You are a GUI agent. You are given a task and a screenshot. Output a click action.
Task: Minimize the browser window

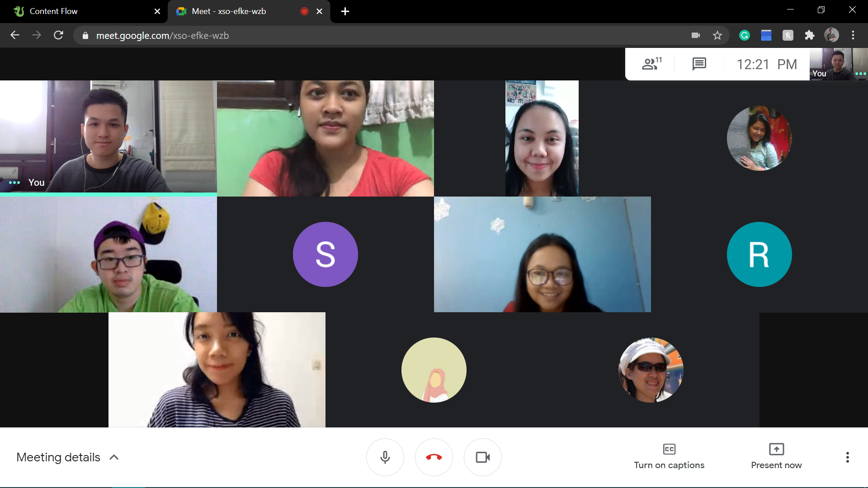(790, 10)
